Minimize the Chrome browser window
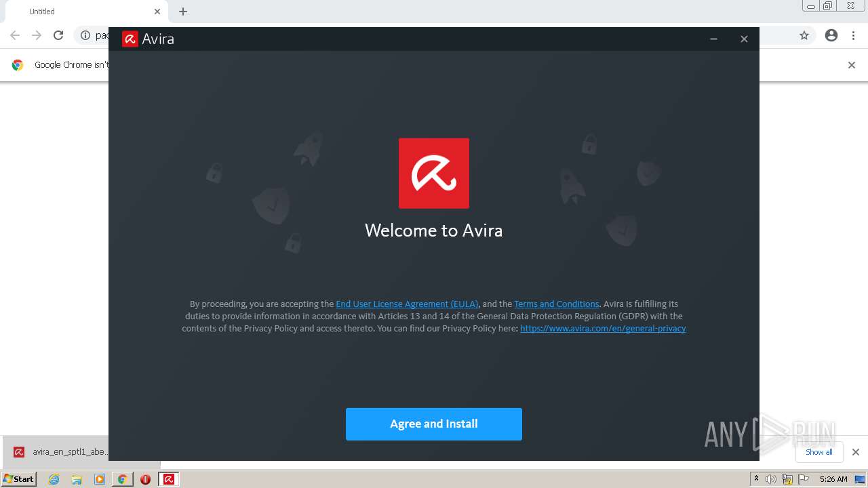This screenshot has height=488, width=868. pyautogui.click(x=811, y=6)
